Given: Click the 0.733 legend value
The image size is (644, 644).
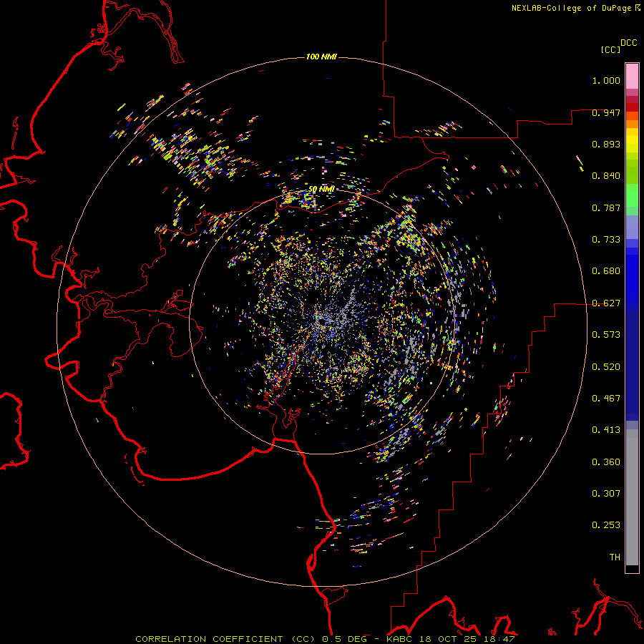Looking at the screenshot, I should point(606,240).
